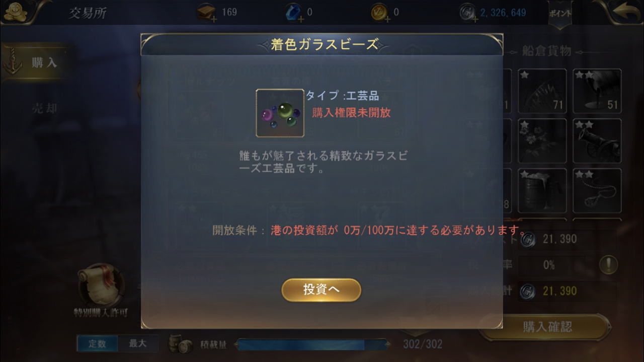Screen dimensions: 644x362
Task: Select the 最大 quantity mode
Action: (137, 344)
